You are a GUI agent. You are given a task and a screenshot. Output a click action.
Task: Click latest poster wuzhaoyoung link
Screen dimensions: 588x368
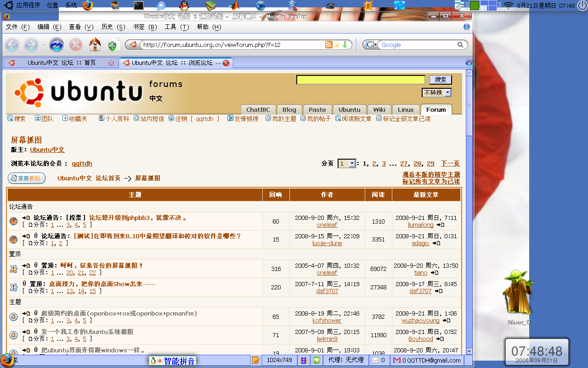(420, 320)
